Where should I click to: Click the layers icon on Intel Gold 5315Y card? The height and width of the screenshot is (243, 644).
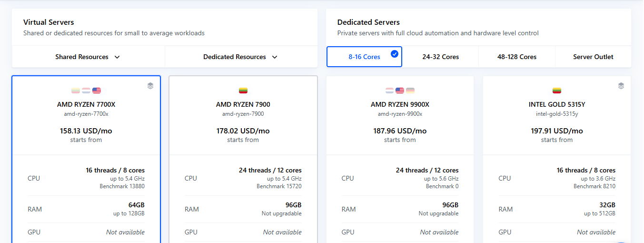pos(621,86)
